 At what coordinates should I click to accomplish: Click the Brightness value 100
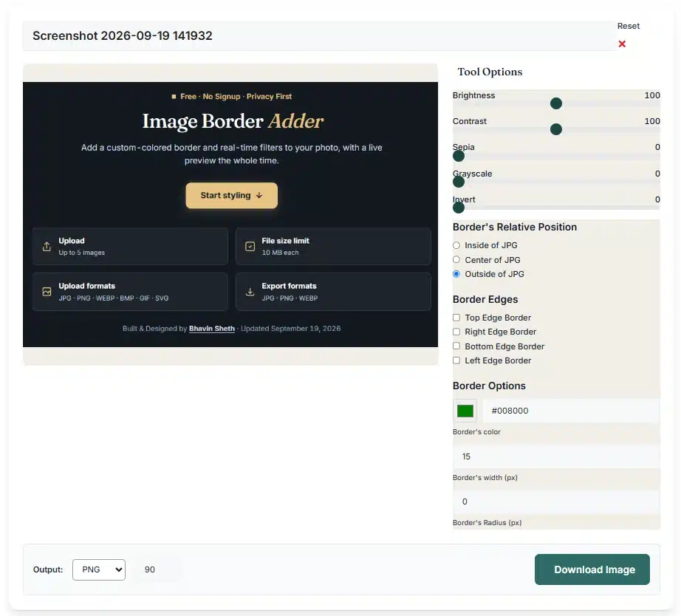[652, 95]
